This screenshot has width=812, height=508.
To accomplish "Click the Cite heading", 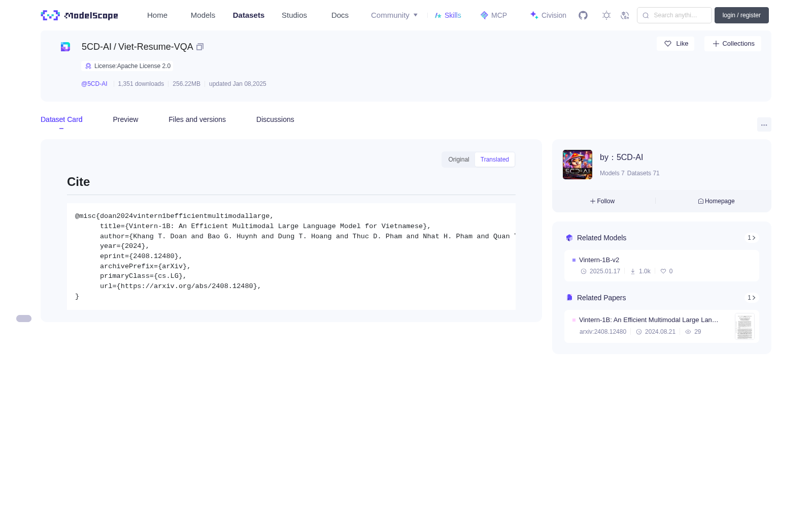I will click(78, 182).
